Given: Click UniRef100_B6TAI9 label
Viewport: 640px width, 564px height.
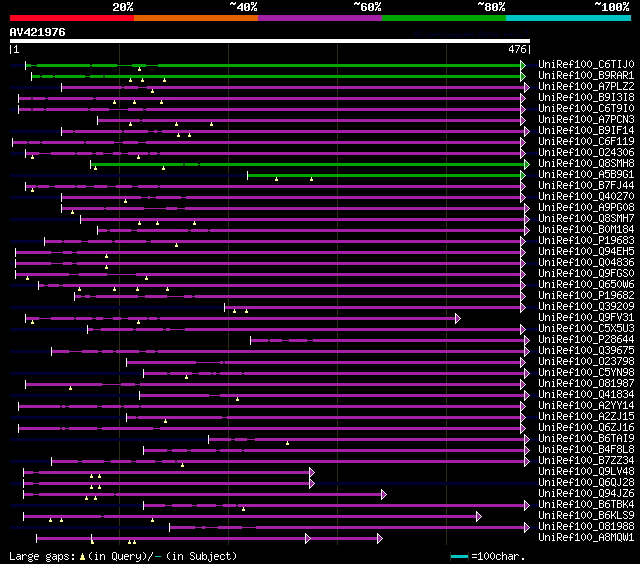Looking at the screenshot, I should (x=586, y=439).
